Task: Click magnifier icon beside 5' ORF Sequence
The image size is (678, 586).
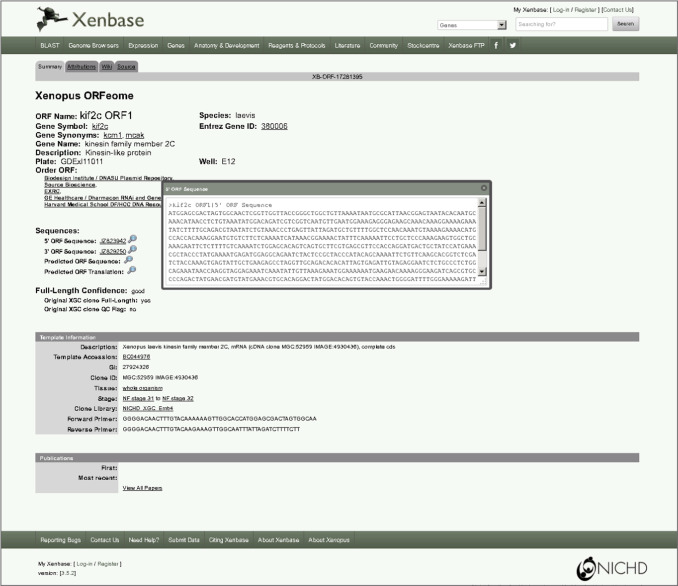Action: [132, 241]
